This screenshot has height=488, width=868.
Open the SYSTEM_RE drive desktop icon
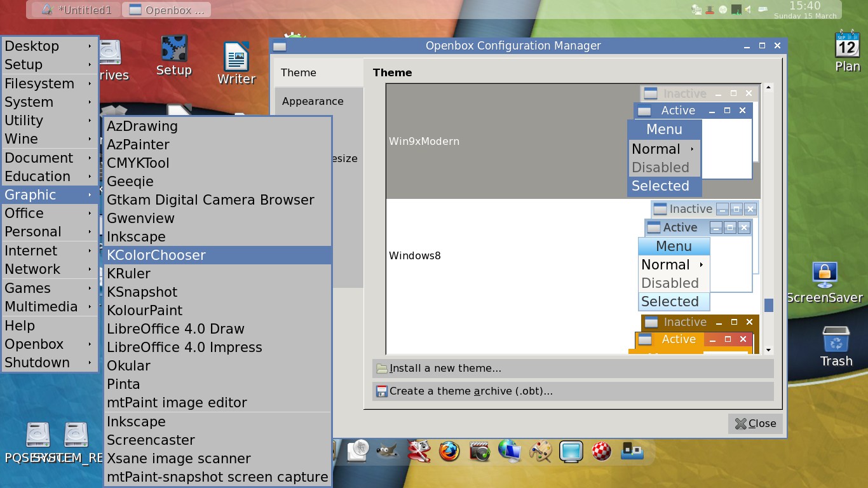pos(76,443)
